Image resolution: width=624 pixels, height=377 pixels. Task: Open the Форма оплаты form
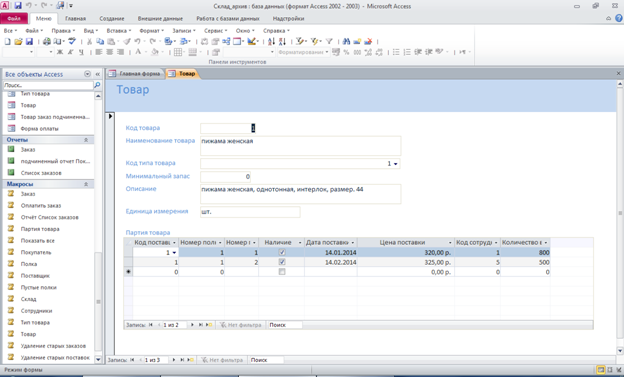tap(39, 128)
